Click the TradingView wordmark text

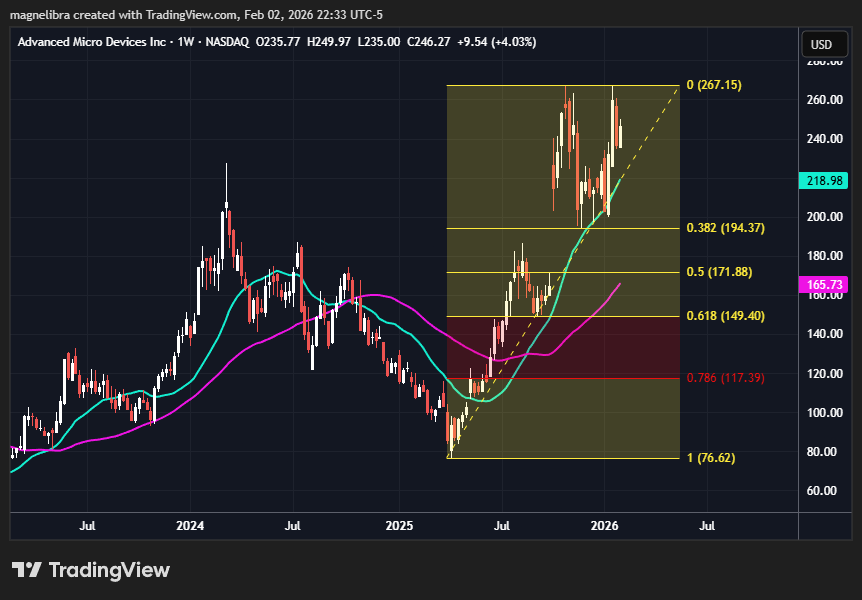coord(109,570)
